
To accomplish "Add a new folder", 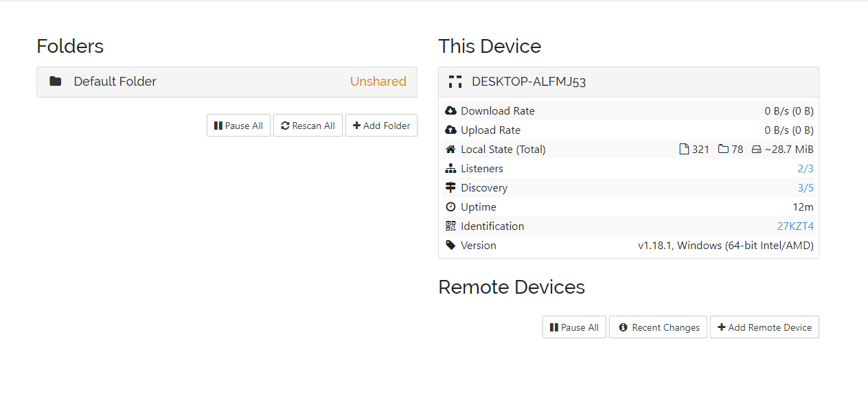I will point(381,126).
